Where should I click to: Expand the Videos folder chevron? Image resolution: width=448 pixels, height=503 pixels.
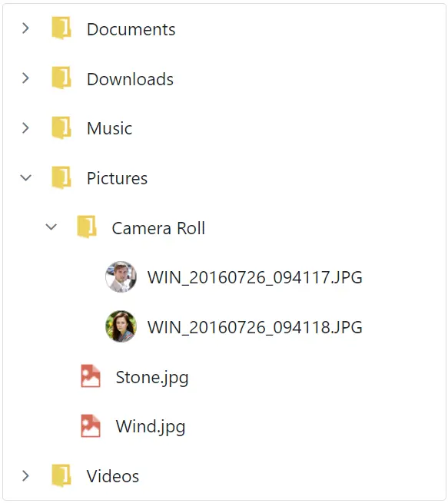coord(25,475)
